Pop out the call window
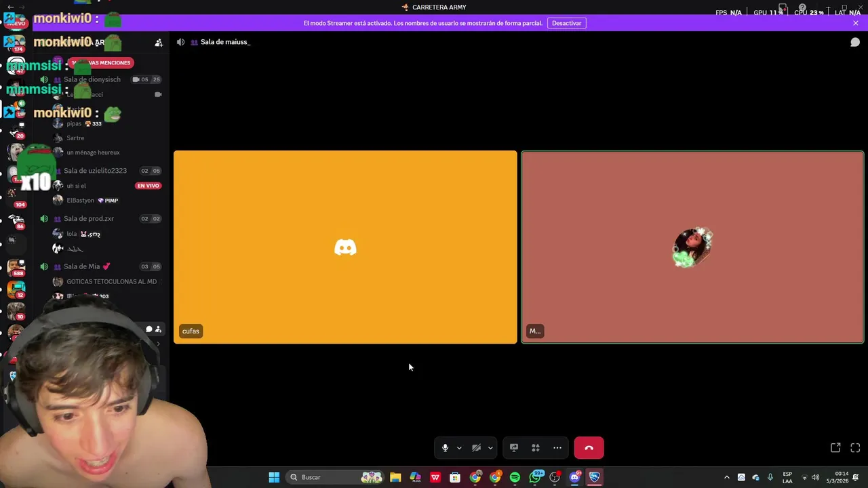 (x=835, y=448)
